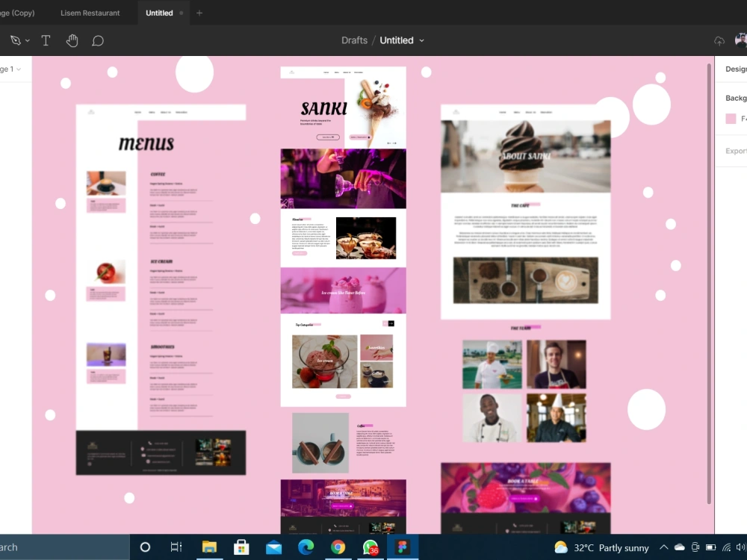Click the Export section label
Image resolution: width=747 pixels, height=560 pixels.
[736, 151]
